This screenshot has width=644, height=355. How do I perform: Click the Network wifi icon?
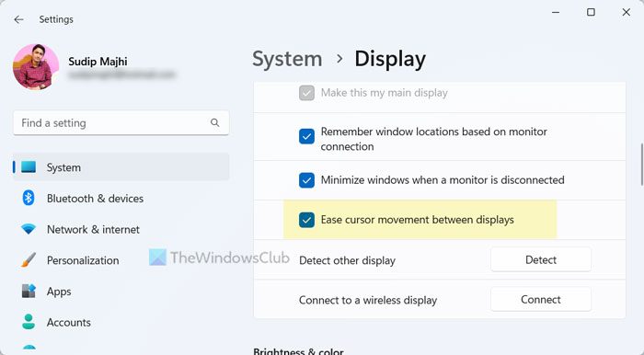coord(29,229)
